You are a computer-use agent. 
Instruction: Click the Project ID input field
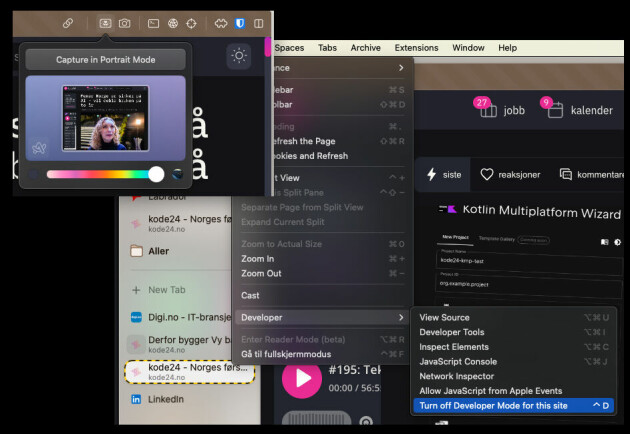529,285
